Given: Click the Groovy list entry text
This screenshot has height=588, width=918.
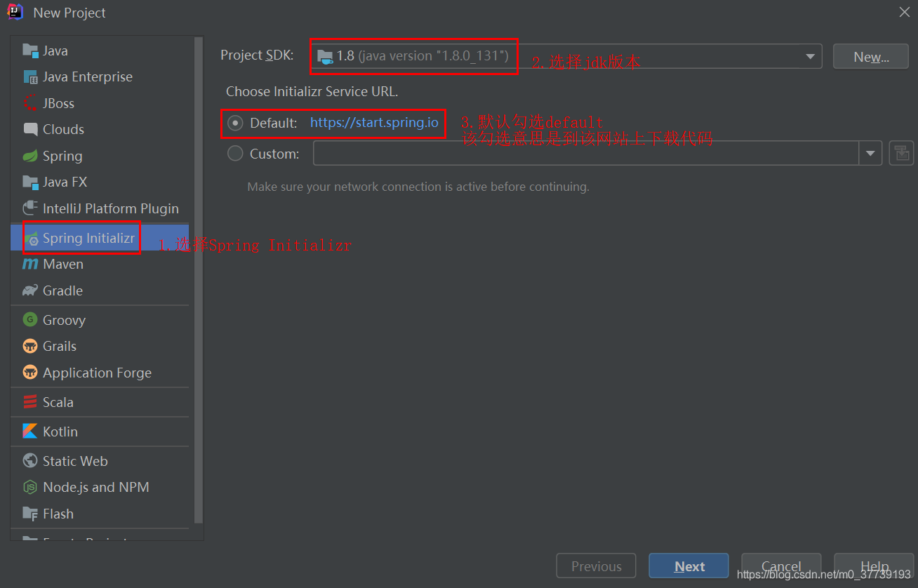Looking at the screenshot, I should (x=64, y=320).
